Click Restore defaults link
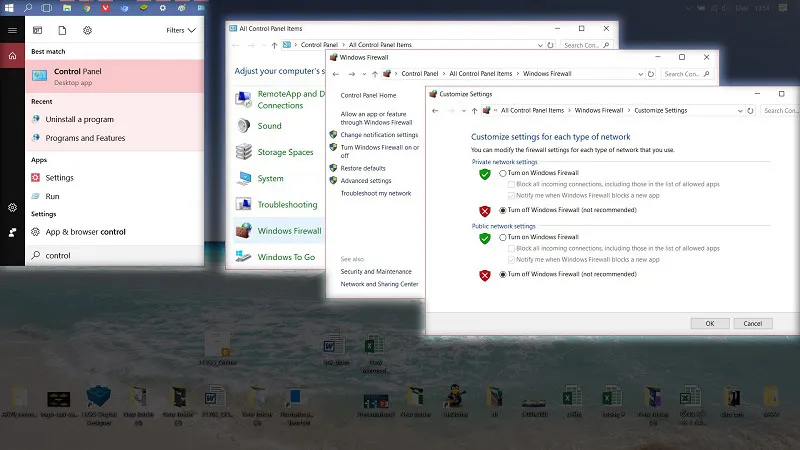The image size is (800, 450). click(363, 168)
